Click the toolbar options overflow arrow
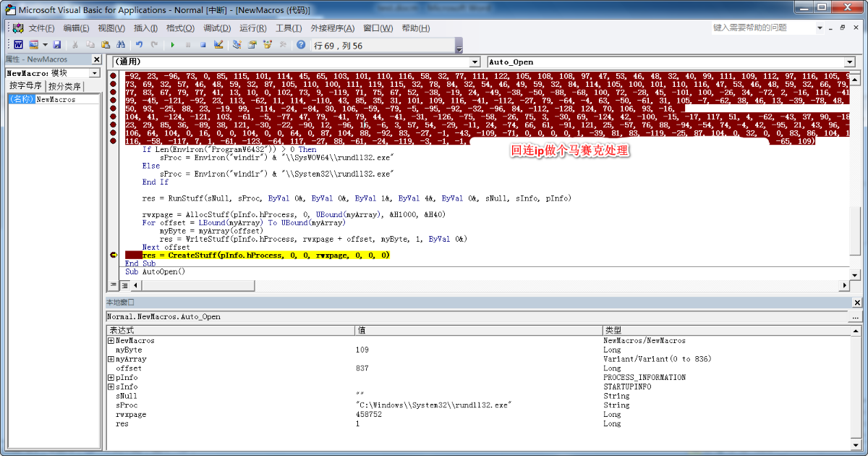This screenshot has width=868, height=456. click(459, 45)
